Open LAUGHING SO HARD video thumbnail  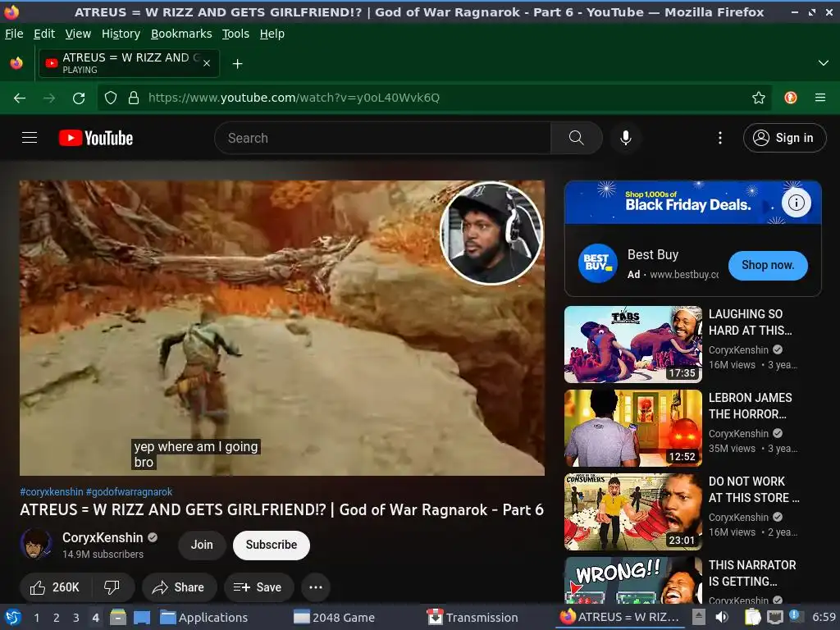pos(632,344)
